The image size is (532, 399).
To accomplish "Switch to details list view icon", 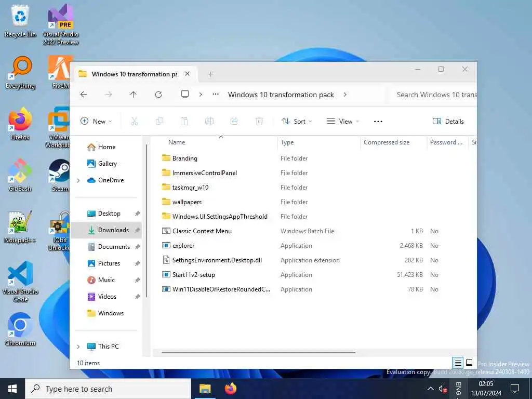I will coord(458,363).
